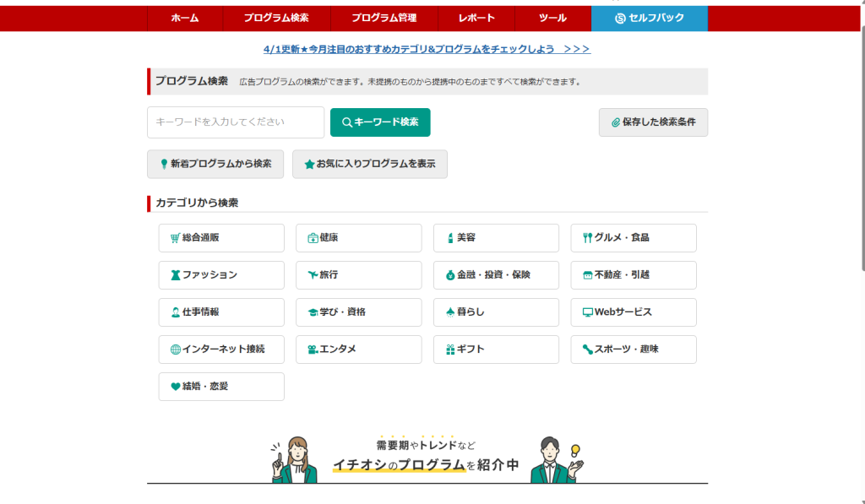The height and width of the screenshot is (504, 865).
Task: Click the globe icon for インターネット接続
Action: coord(176,350)
